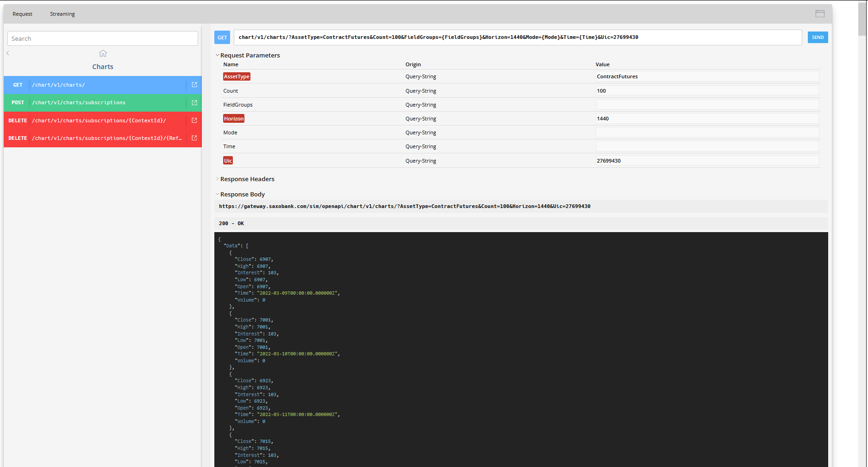Image resolution: width=868 pixels, height=467 pixels.
Task: Click the back chevron beside Charts
Action: [x=8, y=53]
